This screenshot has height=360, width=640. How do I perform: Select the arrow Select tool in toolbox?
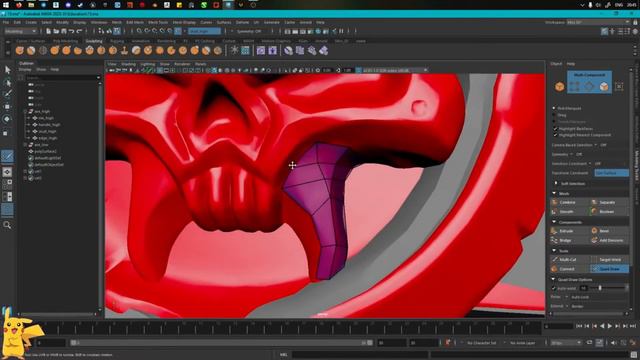tap(7, 70)
